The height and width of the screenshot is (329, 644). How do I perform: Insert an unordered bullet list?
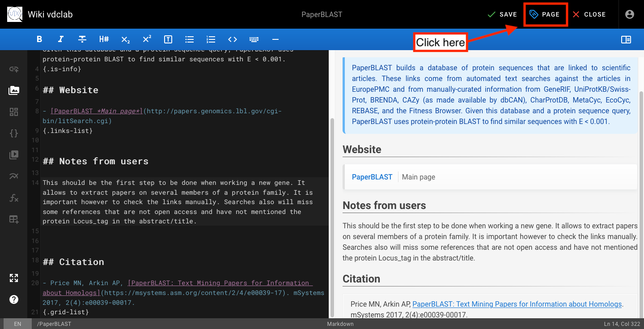pos(190,39)
